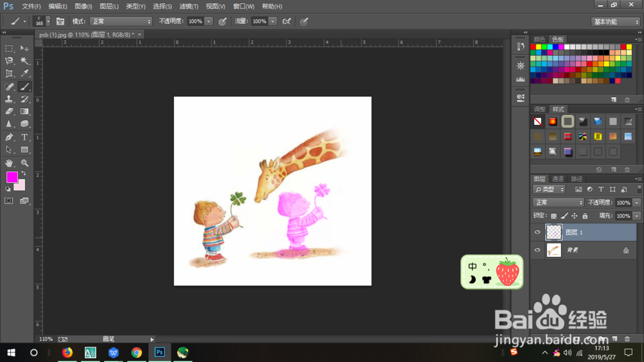Image resolution: width=644 pixels, height=362 pixels.
Task: Switch to the 颜色 tab
Action: 539,39
